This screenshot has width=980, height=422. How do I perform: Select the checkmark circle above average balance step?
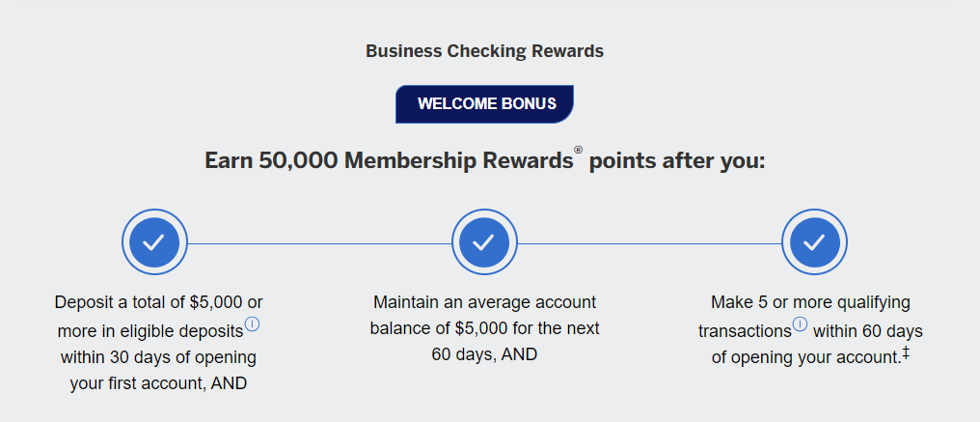(484, 241)
